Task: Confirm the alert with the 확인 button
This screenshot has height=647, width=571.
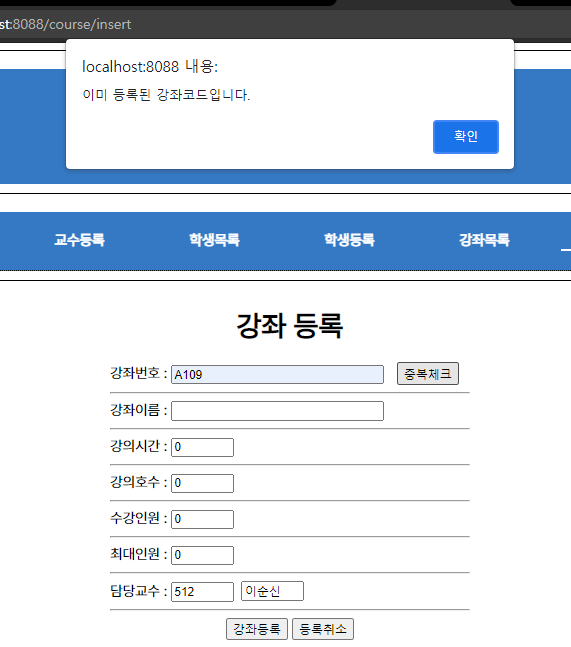Action: pos(466,137)
